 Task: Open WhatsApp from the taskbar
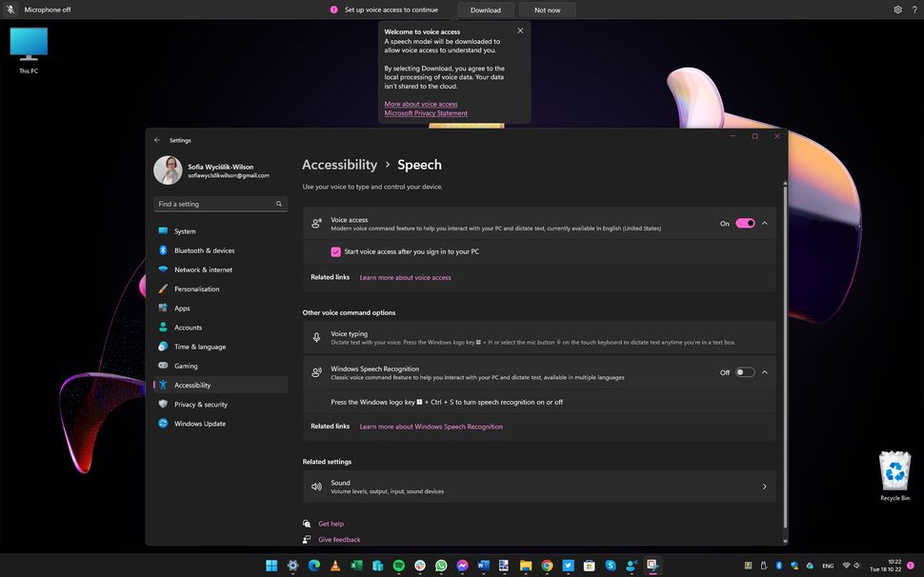click(440, 566)
